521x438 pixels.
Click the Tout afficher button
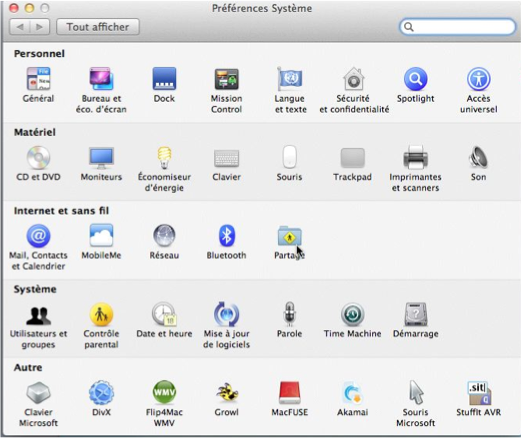[98, 27]
